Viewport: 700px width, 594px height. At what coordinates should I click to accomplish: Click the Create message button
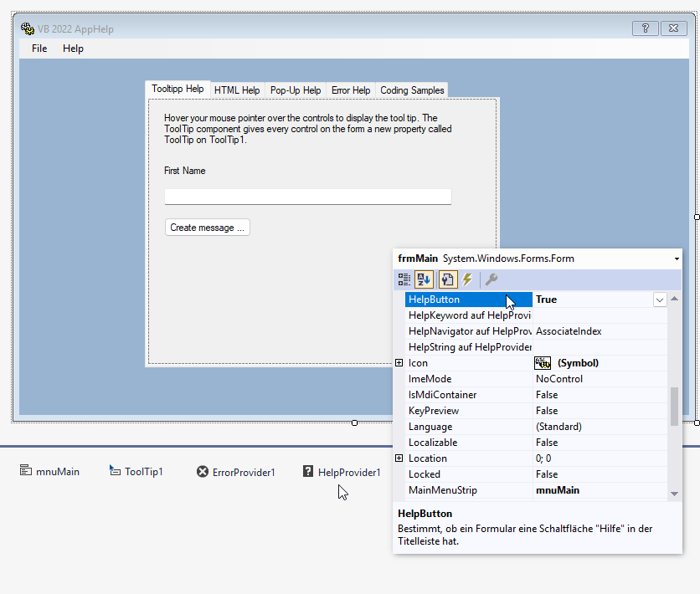(207, 228)
